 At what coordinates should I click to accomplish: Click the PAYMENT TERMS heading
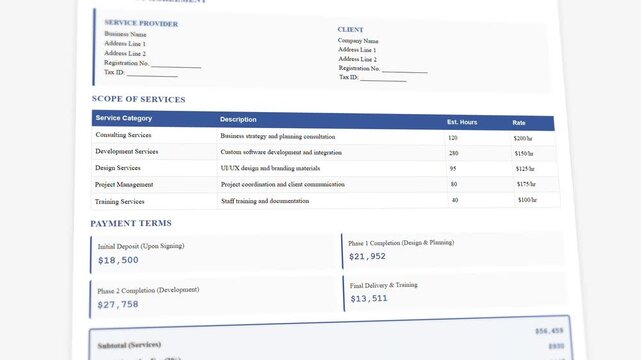coord(131,223)
